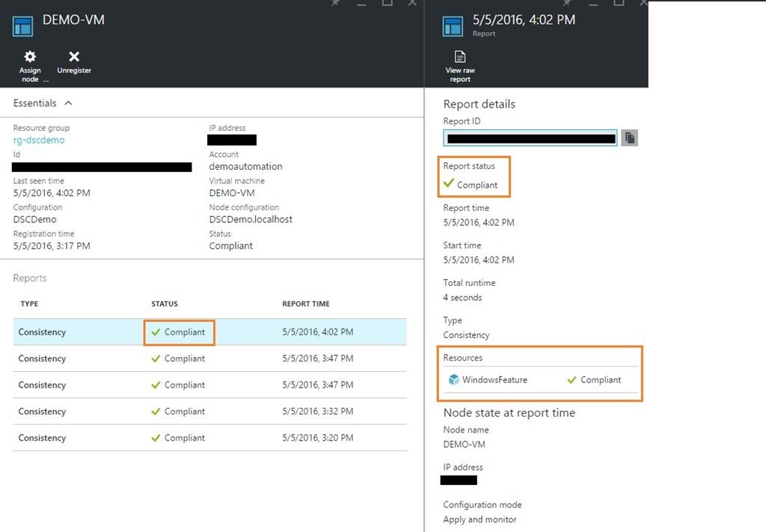This screenshot has height=532, width=766.
Task: Open the 3:32 PM Consistency report
Action: click(209, 412)
